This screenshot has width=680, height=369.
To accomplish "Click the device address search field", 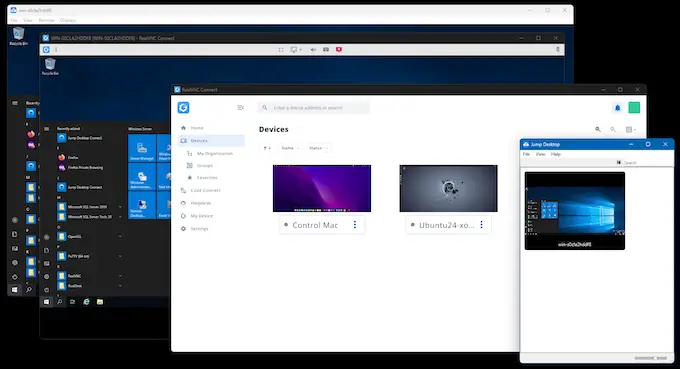I will (314, 108).
